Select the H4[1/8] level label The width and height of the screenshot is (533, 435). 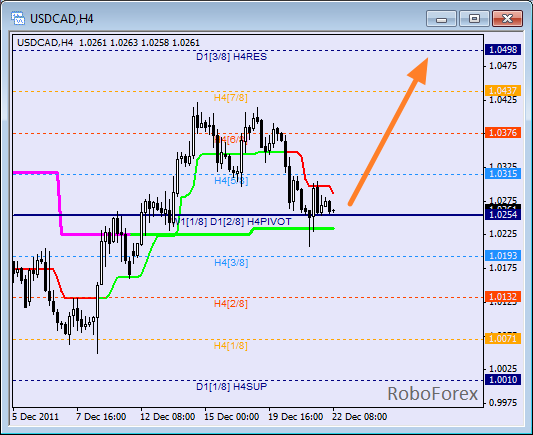pos(230,346)
